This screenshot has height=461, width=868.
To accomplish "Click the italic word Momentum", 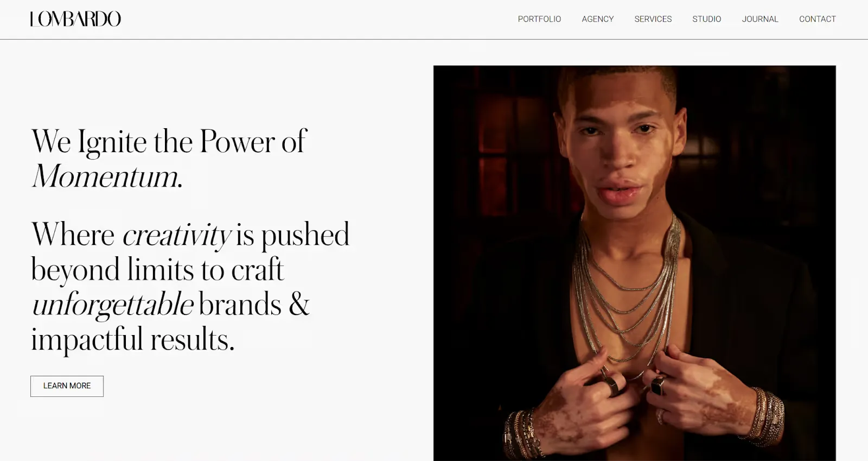I will click(x=107, y=176).
